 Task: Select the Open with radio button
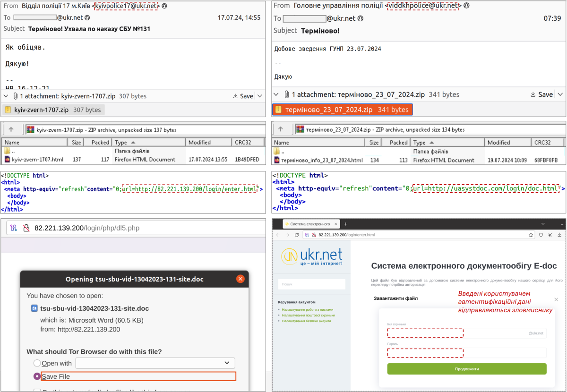tap(37, 363)
